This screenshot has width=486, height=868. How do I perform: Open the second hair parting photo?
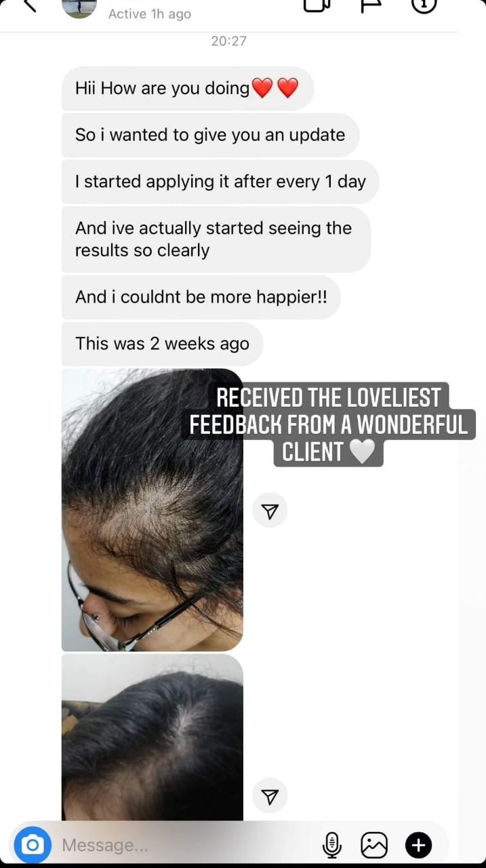[x=152, y=738]
